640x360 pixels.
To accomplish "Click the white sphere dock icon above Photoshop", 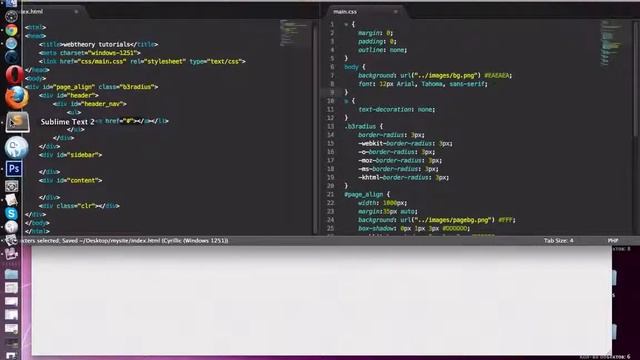I will pos(16,147).
